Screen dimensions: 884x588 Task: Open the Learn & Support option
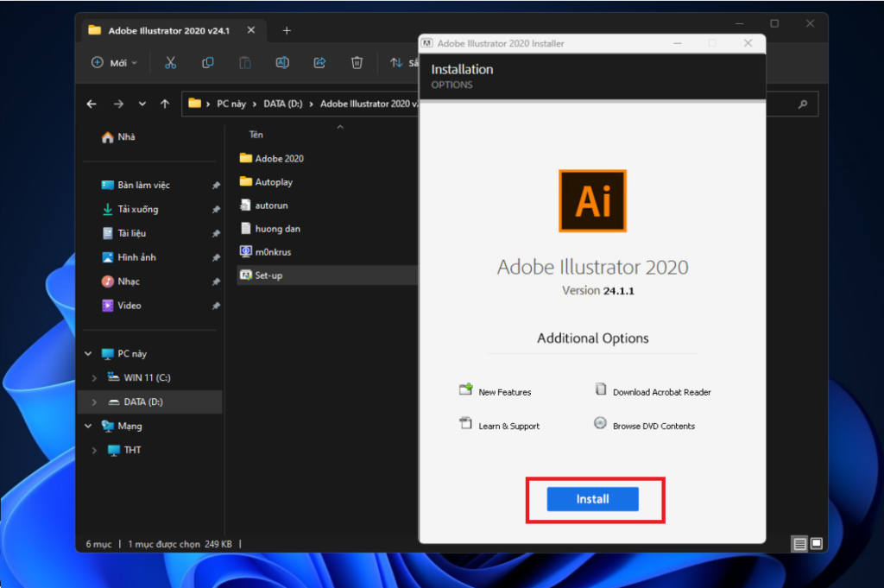pyautogui.click(x=499, y=425)
